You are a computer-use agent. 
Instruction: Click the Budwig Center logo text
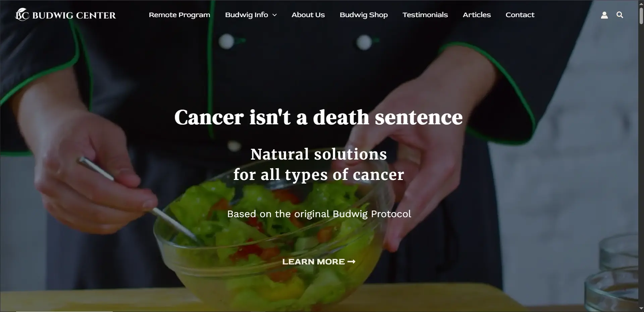click(74, 15)
